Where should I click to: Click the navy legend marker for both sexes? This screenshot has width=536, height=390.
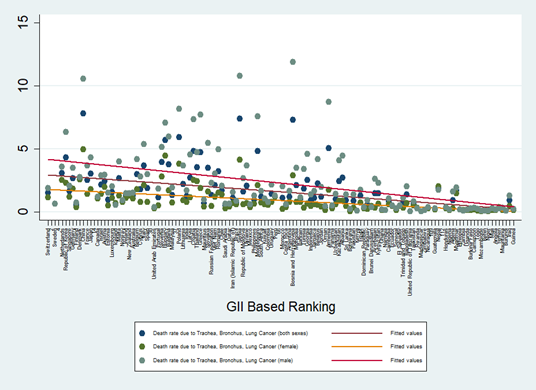[x=143, y=333]
